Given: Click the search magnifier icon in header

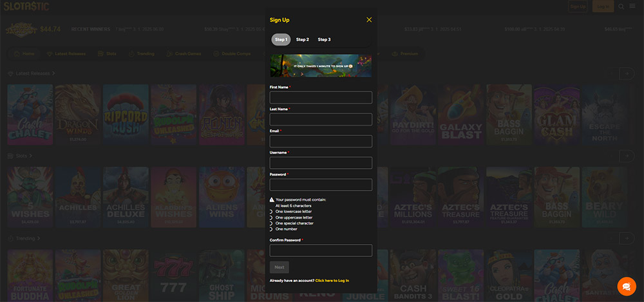Looking at the screenshot, I should 621,6.
